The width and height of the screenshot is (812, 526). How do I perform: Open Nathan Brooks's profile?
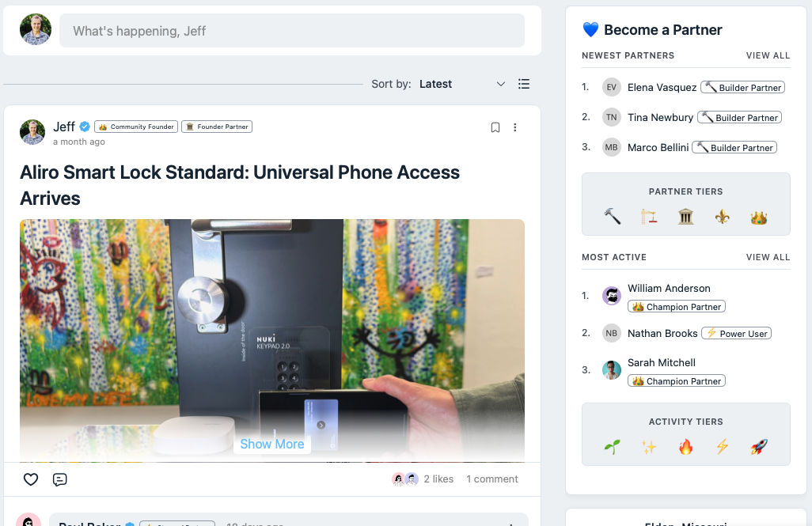coord(662,334)
